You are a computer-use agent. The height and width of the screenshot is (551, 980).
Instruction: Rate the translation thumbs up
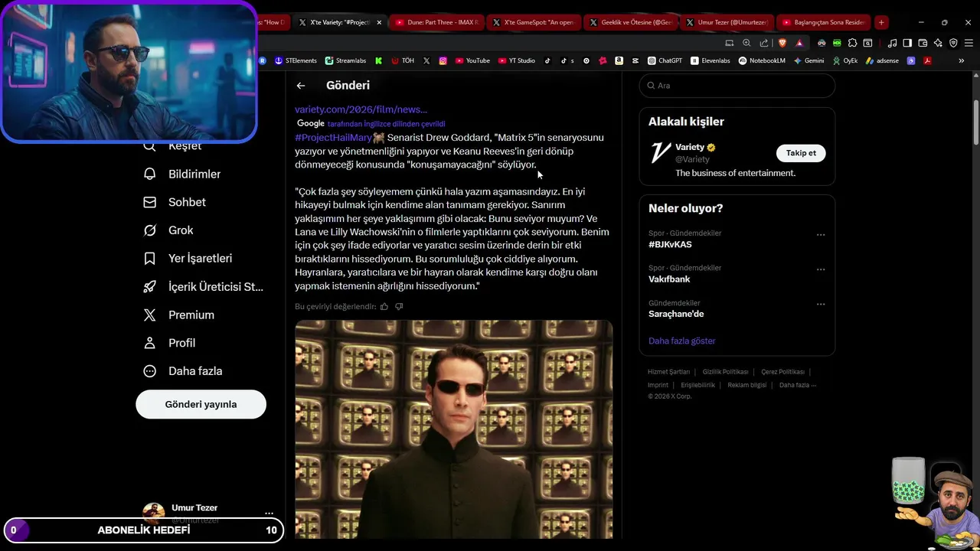384,306
